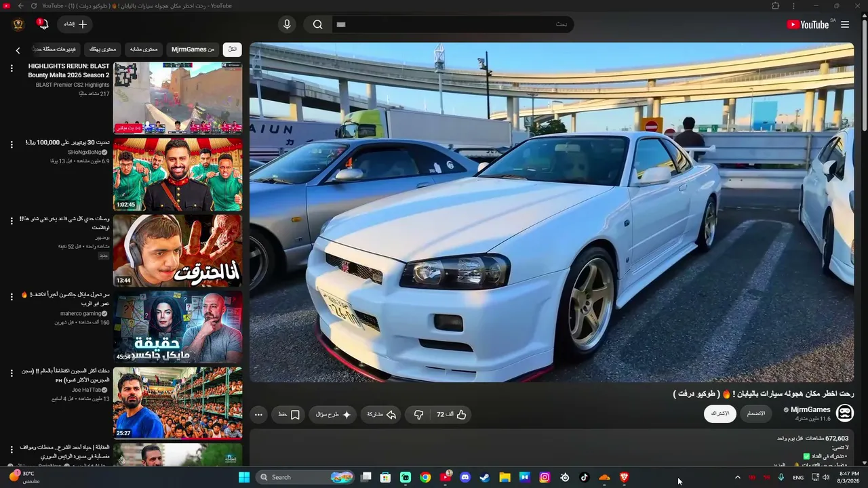Open network and volume quick settings in tray
The height and width of the screenshot is (488, 868).
pyautogui.click(x=821, y=477)
